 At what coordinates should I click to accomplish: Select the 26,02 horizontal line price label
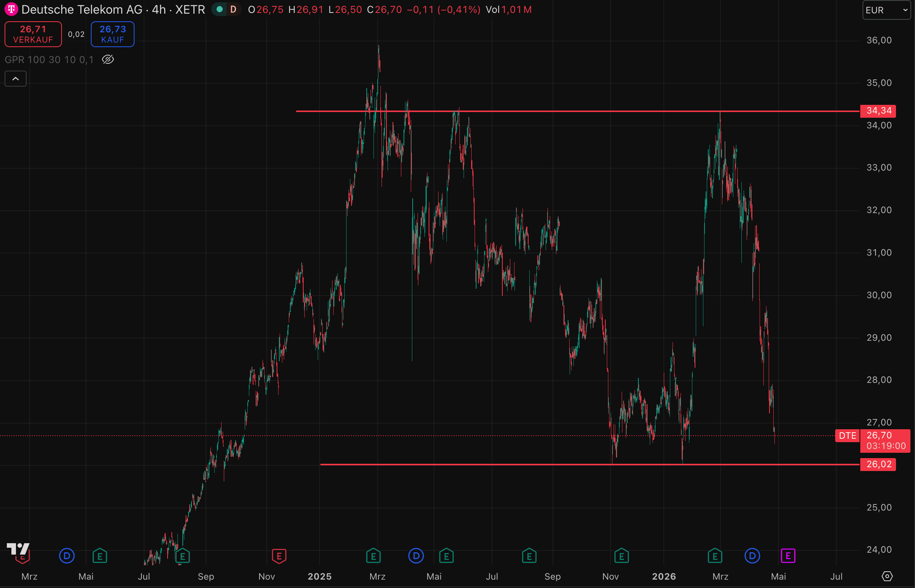(x=879, y=464)
